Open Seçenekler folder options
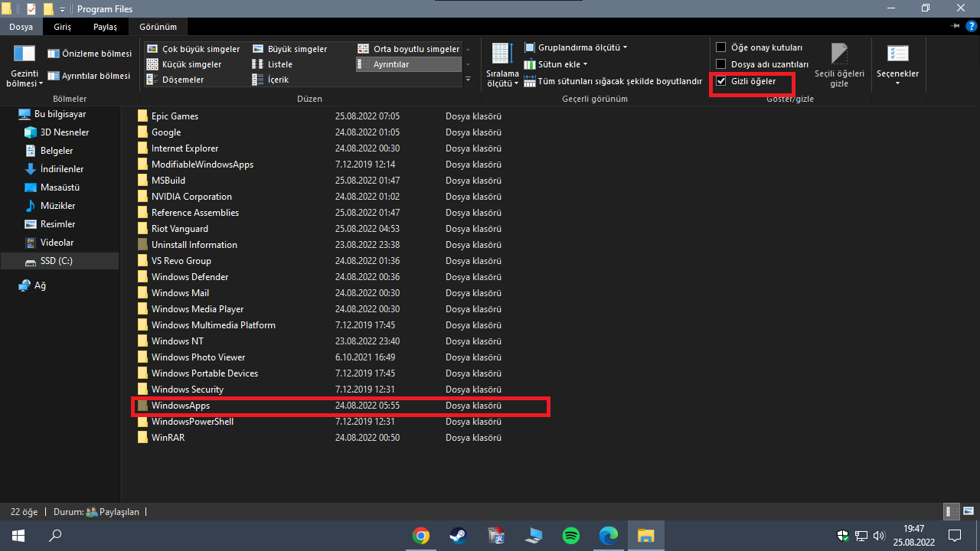Viewport: 980px width, 551px height. coord(897,65)
